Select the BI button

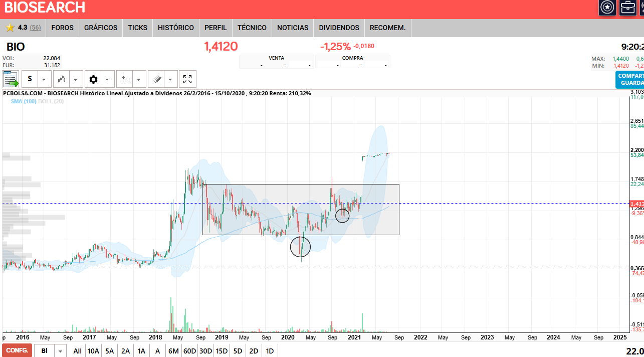(x=45, y=351)
